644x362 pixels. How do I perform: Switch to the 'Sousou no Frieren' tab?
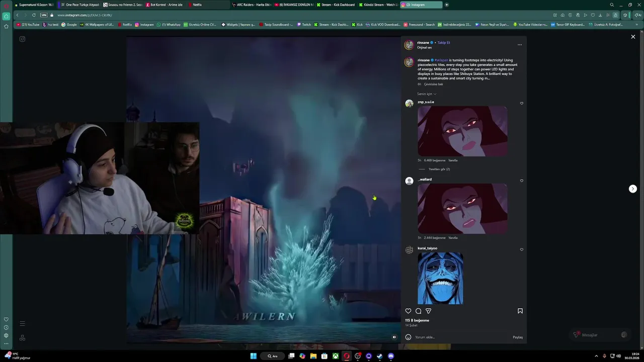(x=123, y=5)
